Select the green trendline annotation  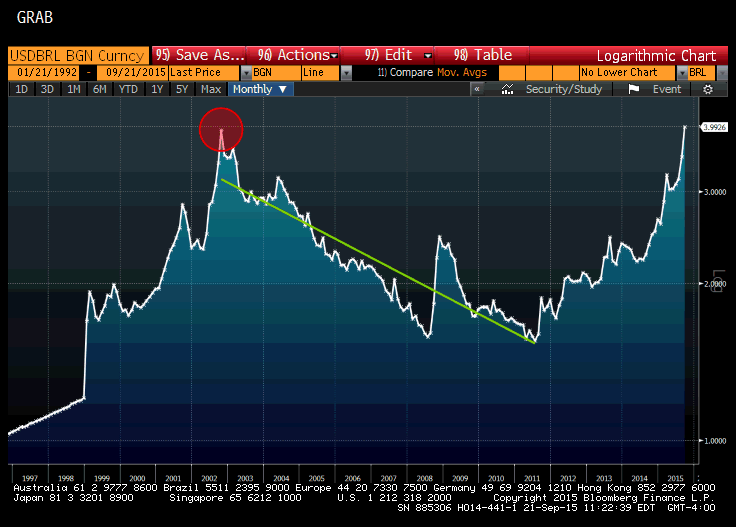(x=380, y=262)
